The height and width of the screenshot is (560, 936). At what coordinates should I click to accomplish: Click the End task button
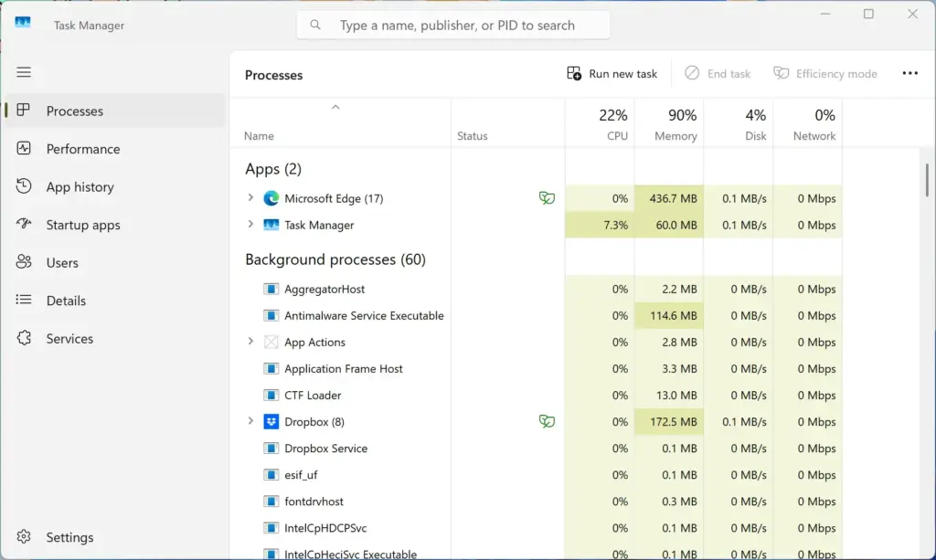pyautogui.click(x=718, y=73)
